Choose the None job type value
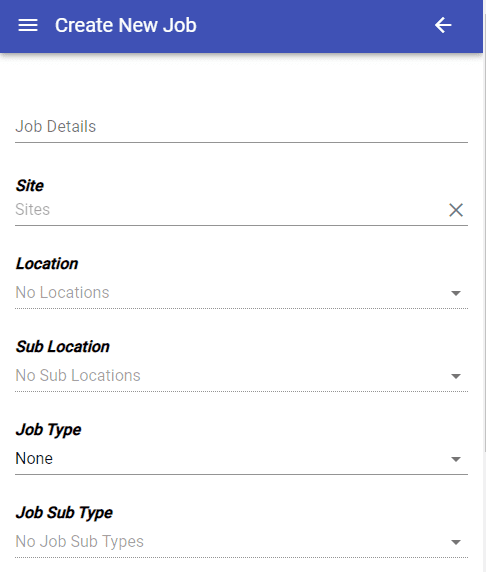The height and width of the screenshot is (572, 486). coord(34,459)
